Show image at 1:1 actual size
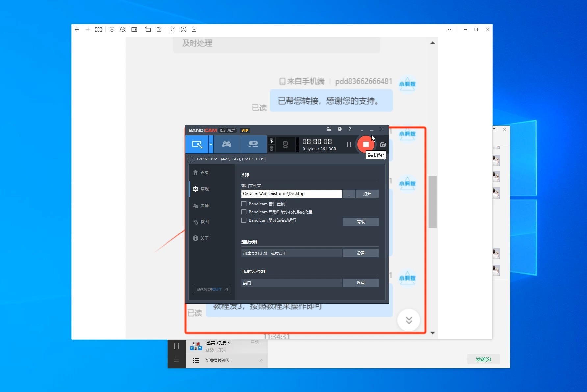Image resolution: width=587 pixels, height=392 pixels. coord(134,29)
